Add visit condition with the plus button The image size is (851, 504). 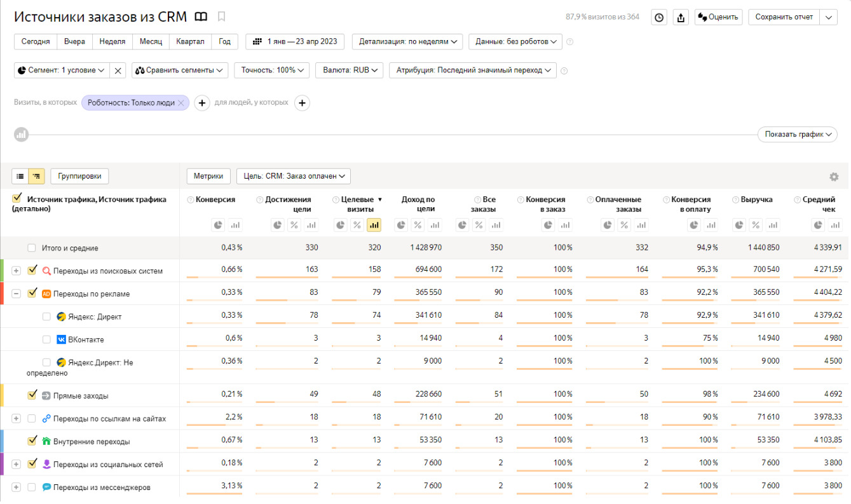tap(201, 103)
